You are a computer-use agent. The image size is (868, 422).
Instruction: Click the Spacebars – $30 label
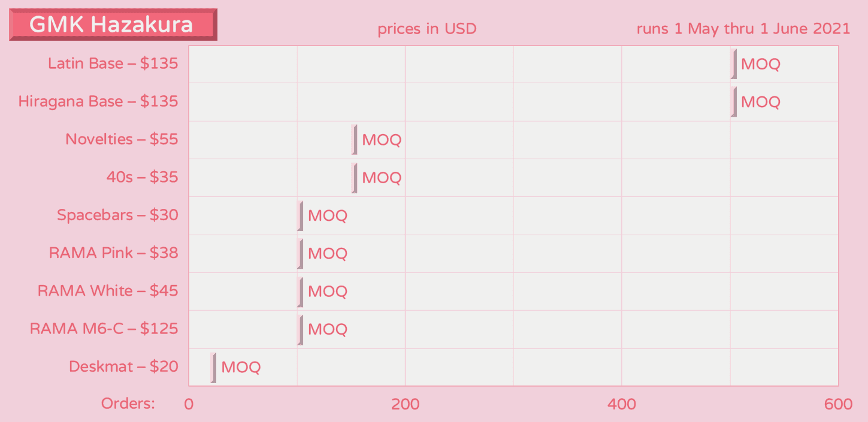point(117,215)
